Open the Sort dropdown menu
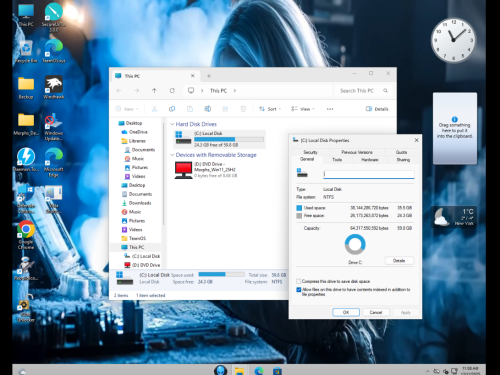This screenshot has width=500, height=375. [x=270, y=109]
